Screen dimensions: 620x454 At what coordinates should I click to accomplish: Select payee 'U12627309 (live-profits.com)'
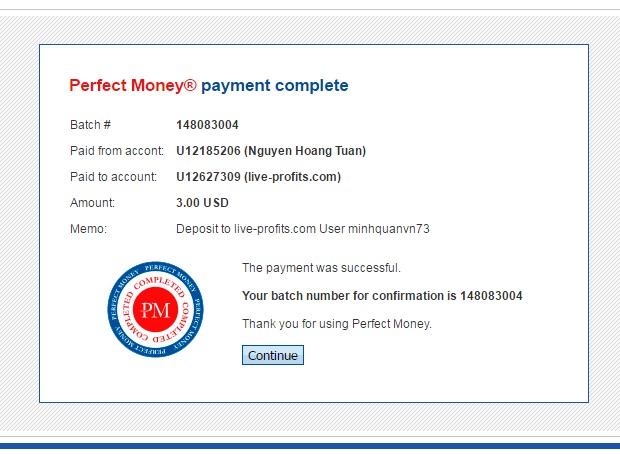259,177
